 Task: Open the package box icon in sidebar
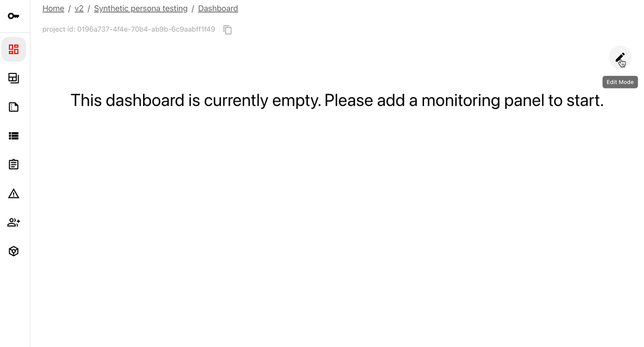click(x=14, y=251)
